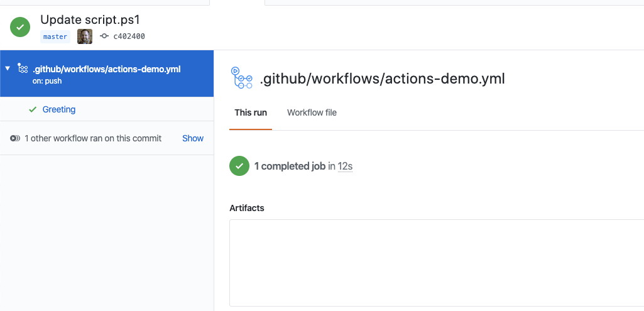Show the other workflow run on this commit
The width and height of the screenshot is (644, 311).
193,138
